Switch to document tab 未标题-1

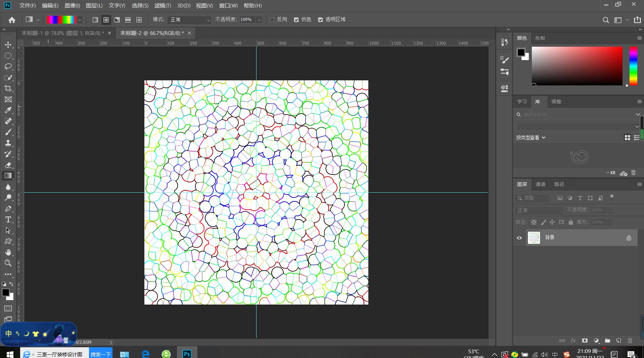[62, 33]
